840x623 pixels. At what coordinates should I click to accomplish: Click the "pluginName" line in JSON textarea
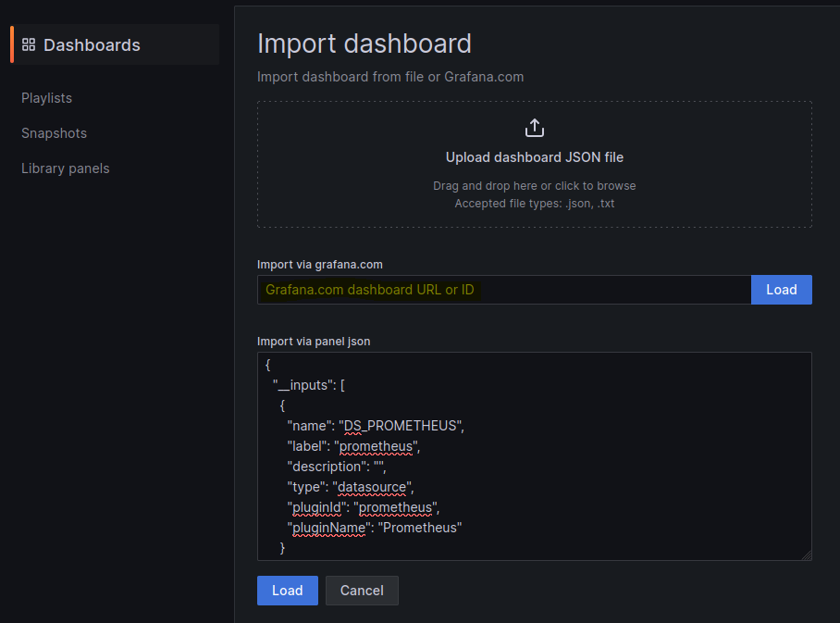[374, 528]
